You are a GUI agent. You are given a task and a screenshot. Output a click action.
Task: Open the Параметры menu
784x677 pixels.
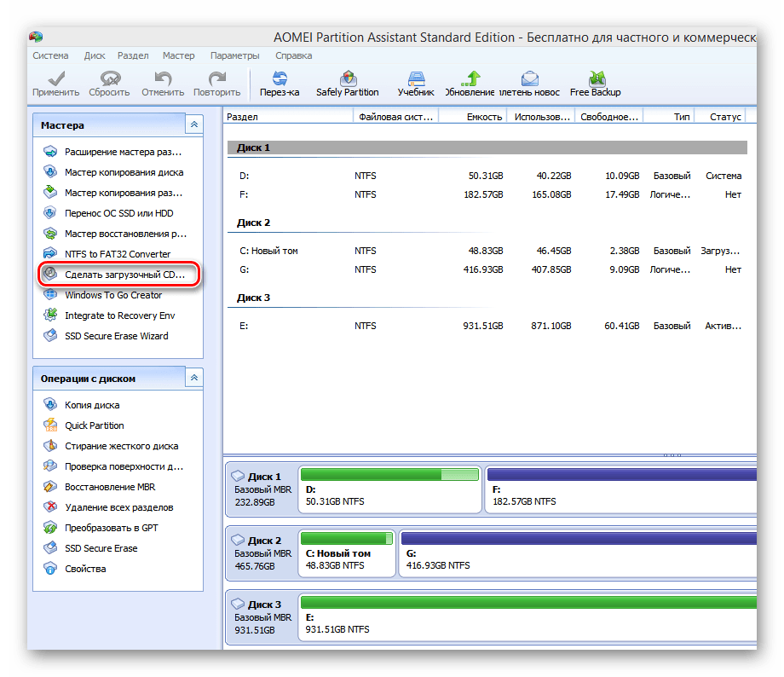pos(234,55)
